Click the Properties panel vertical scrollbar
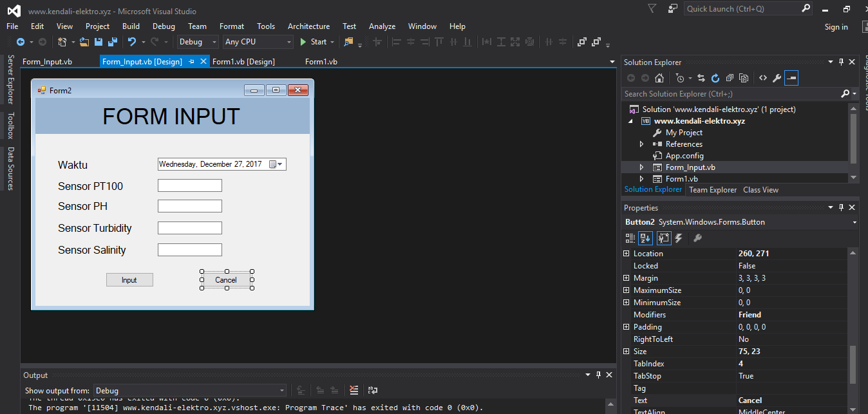 point(854,365)
